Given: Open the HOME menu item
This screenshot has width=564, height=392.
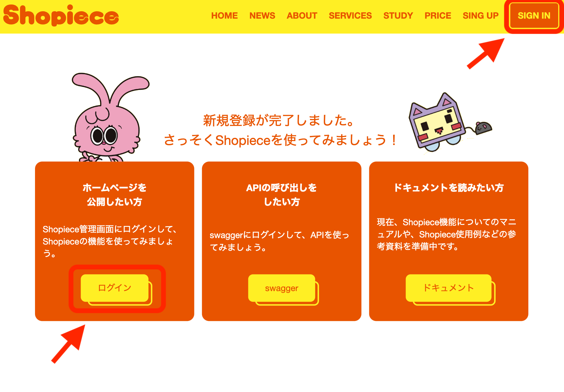Looking at the screenshot, I should coord(225,15).
